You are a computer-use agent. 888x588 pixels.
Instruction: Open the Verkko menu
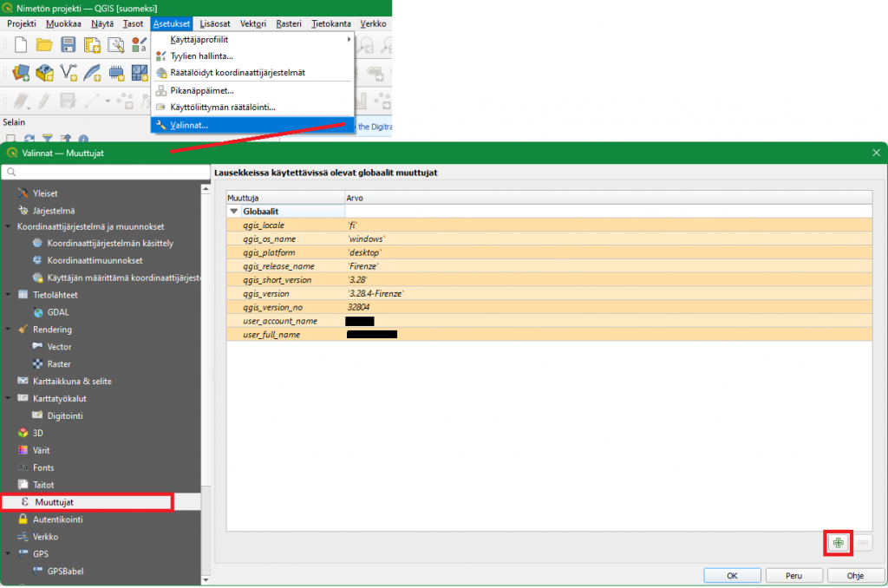tap(373, 23)
